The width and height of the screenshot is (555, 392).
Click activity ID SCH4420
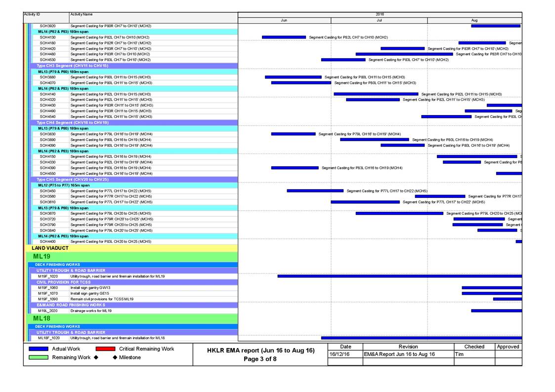click(47, 49)
